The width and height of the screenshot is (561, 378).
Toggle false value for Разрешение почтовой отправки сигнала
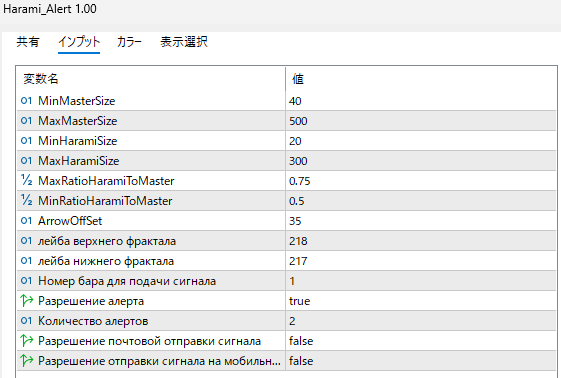pos(421,341)
